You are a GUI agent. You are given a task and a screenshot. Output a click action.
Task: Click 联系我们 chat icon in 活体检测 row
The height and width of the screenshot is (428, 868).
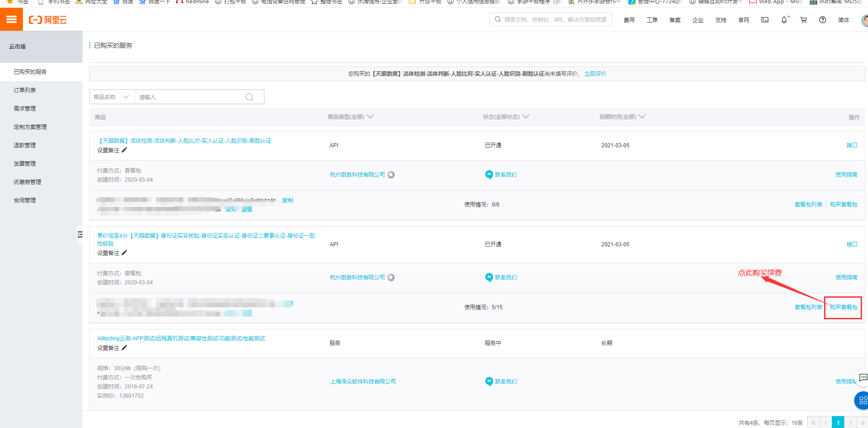coord(489,175)
